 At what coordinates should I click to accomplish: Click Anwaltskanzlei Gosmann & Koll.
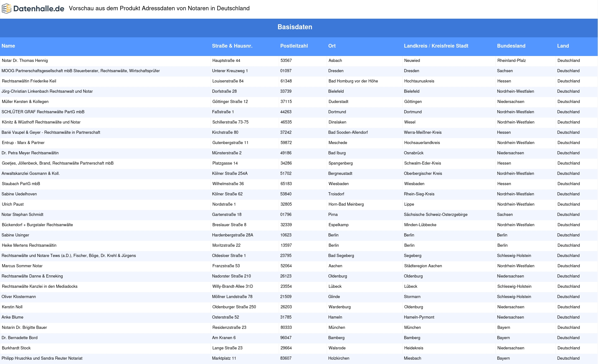click(31, 174)
